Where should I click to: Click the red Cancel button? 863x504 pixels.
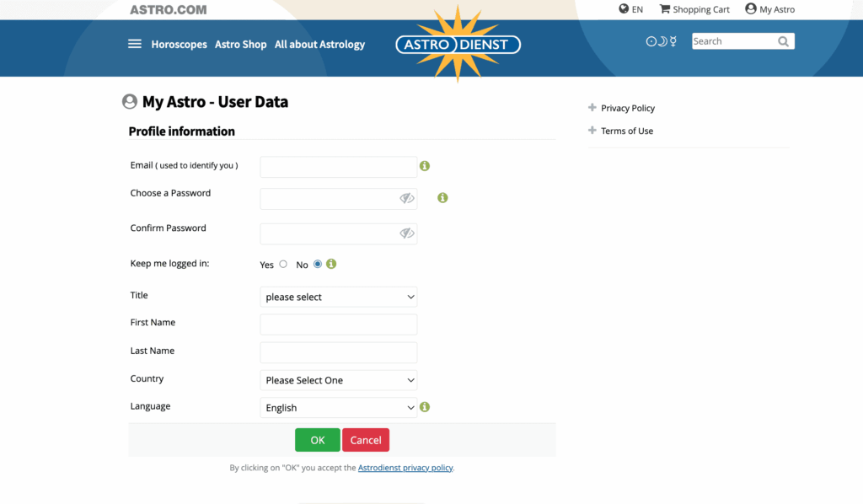pos(366,440)
